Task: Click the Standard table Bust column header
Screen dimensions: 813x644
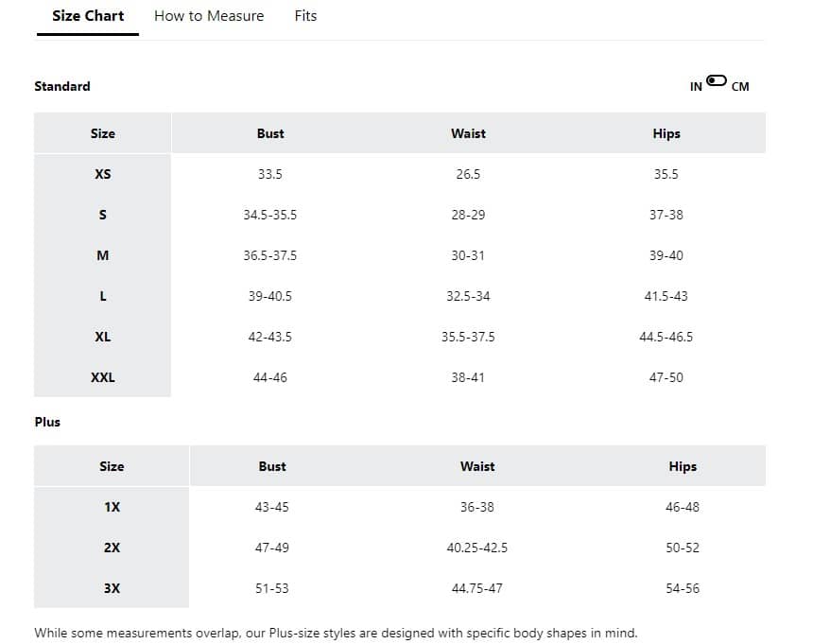Action: tap(270, 134)
